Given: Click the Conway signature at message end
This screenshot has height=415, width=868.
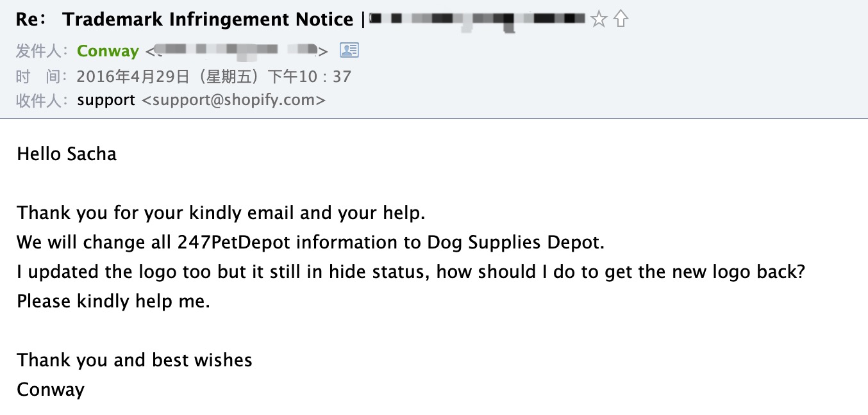Looking at the screenshot, I should [51, 389].
